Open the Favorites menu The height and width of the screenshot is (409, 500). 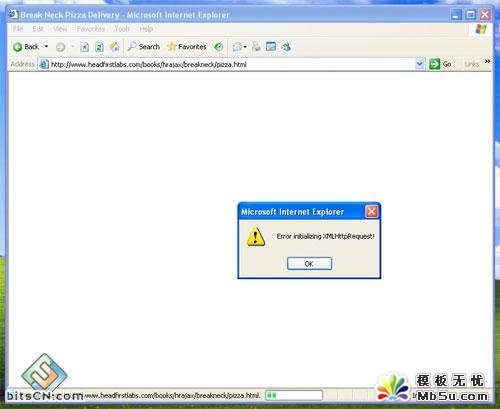click(x=91, y=29)
